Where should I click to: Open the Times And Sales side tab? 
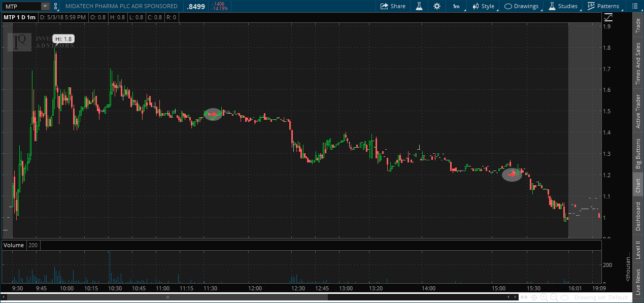point(638,63)
